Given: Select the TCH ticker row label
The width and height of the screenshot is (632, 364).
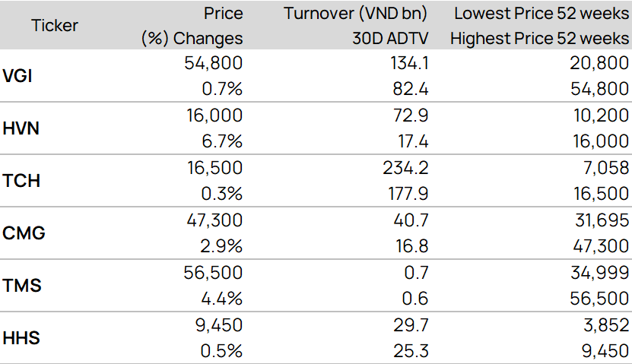Looking at the screenshot, I should (x=22, y=181).
